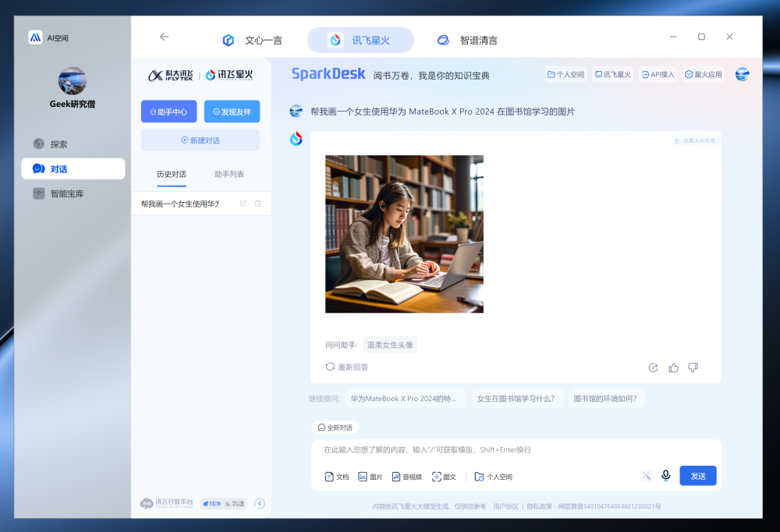Screen dimensions: 780x532
Task: Click the microphone voice input icon
Action: point(665,476)
